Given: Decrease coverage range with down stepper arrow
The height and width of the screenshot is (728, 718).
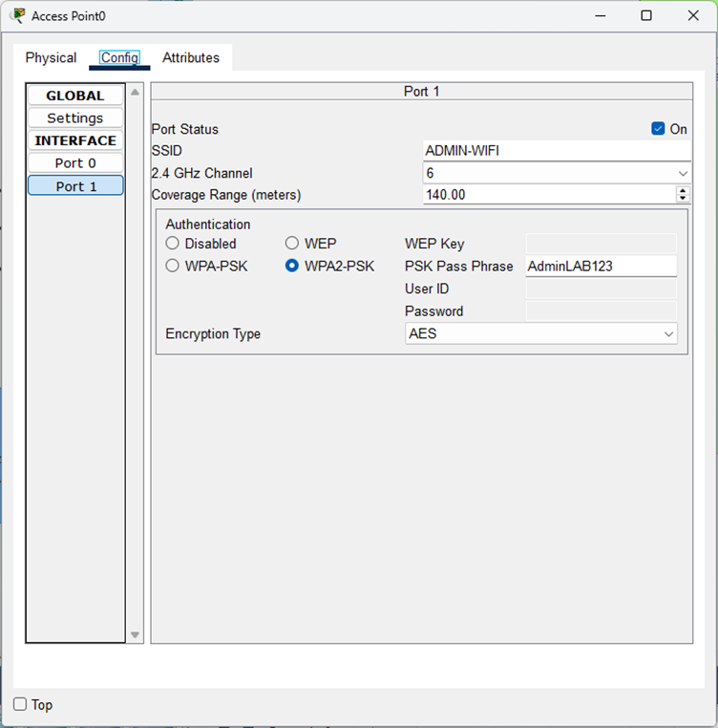Looking at the screenshot, I should (683, 199).
